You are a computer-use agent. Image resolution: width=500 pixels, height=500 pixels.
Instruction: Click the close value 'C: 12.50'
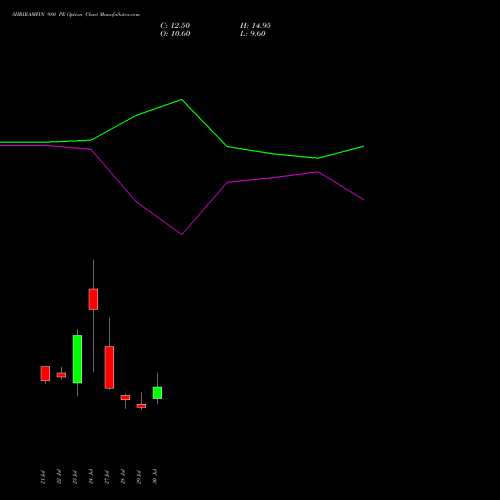(x=175, y=26)
